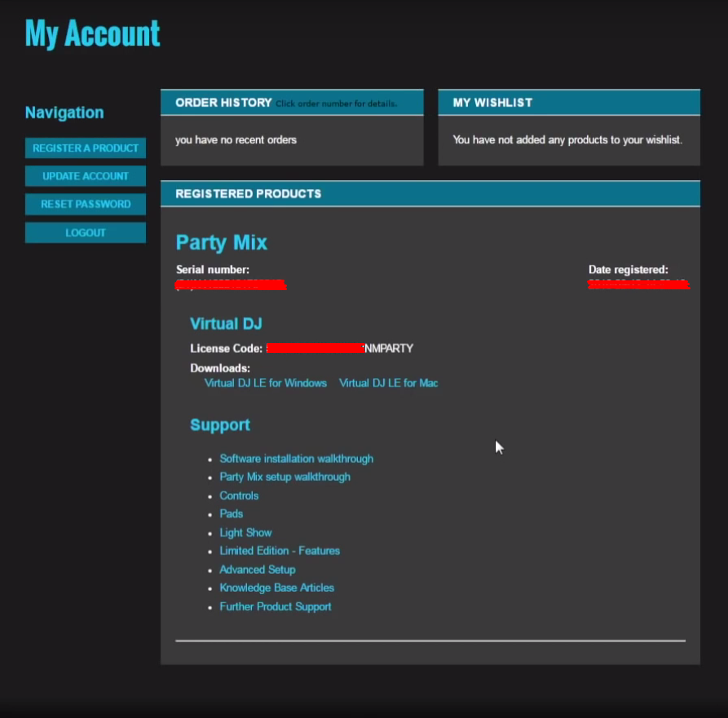Open Further Product Support link

click(x=276, y=606)
